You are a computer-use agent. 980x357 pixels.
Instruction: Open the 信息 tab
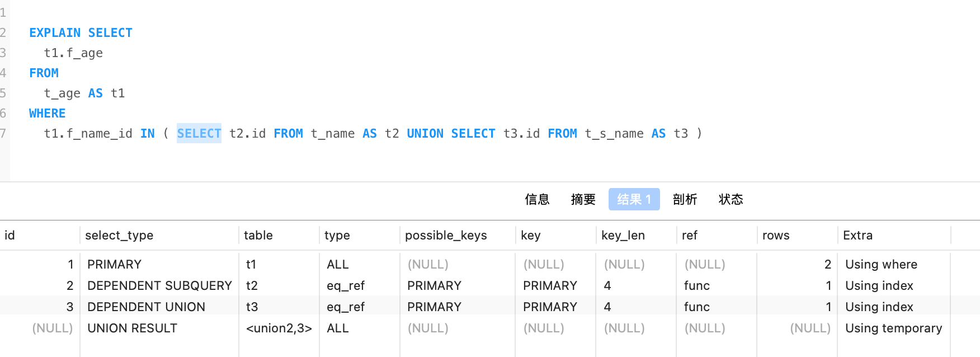[537, 199]
